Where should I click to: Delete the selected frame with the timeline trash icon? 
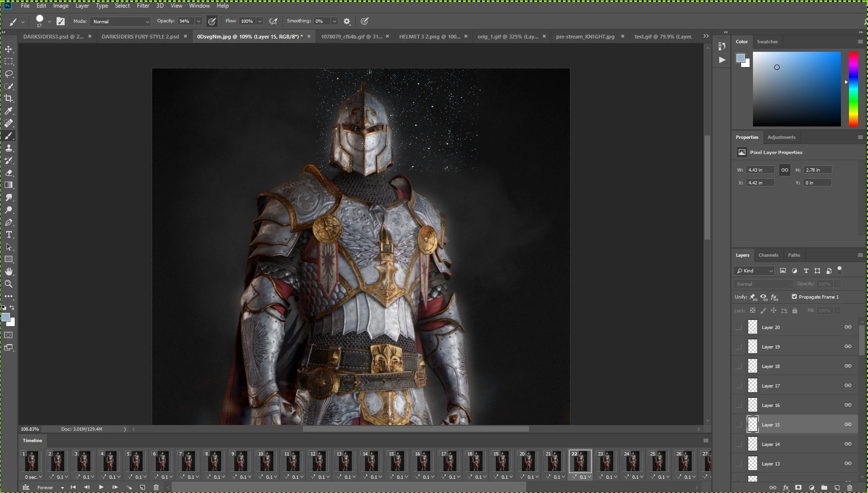pos(156,487)
